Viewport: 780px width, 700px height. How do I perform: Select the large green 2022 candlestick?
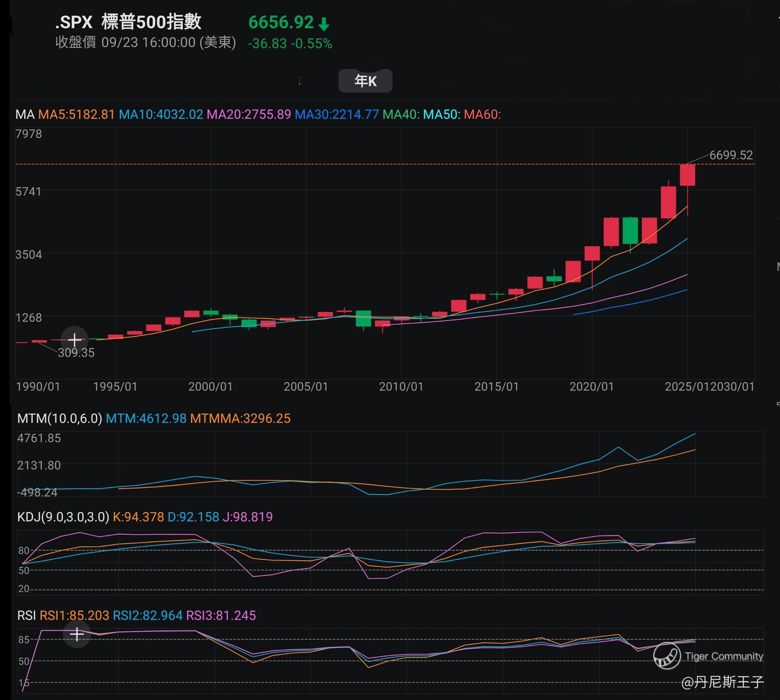tap(630, 230)
